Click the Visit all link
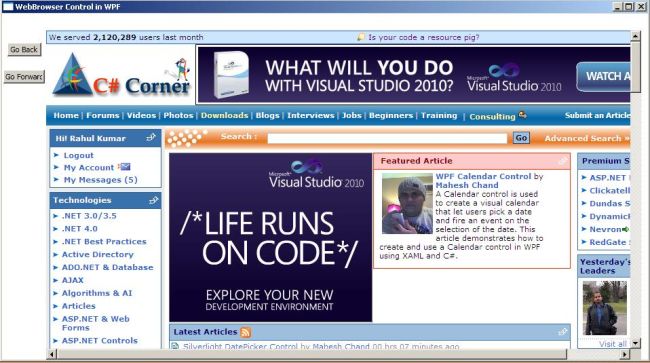The height and width of the screenshot is (363, 650). (613, 344)
